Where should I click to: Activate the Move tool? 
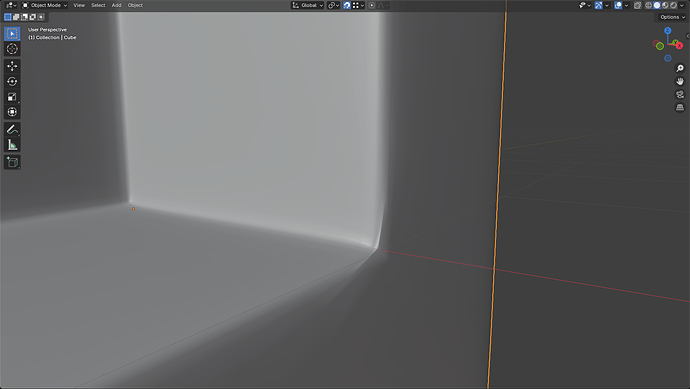(12, 66)
